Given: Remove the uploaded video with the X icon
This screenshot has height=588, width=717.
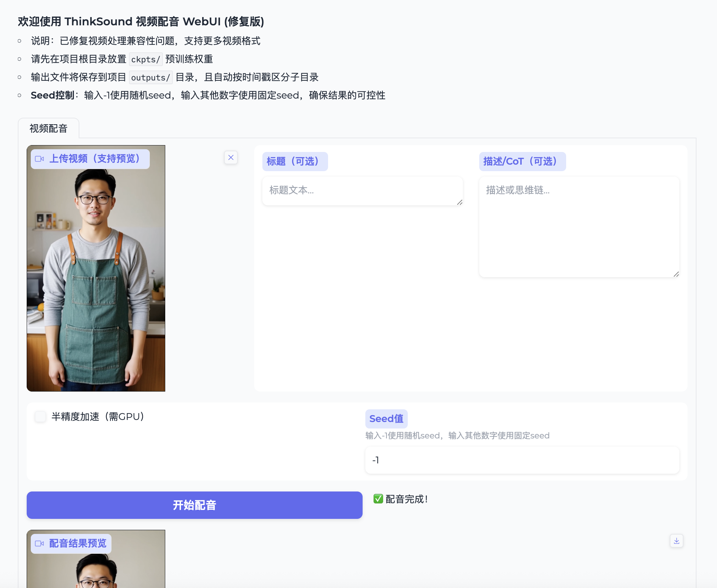Looking at the screenshot, I should [x=231, y=157].
